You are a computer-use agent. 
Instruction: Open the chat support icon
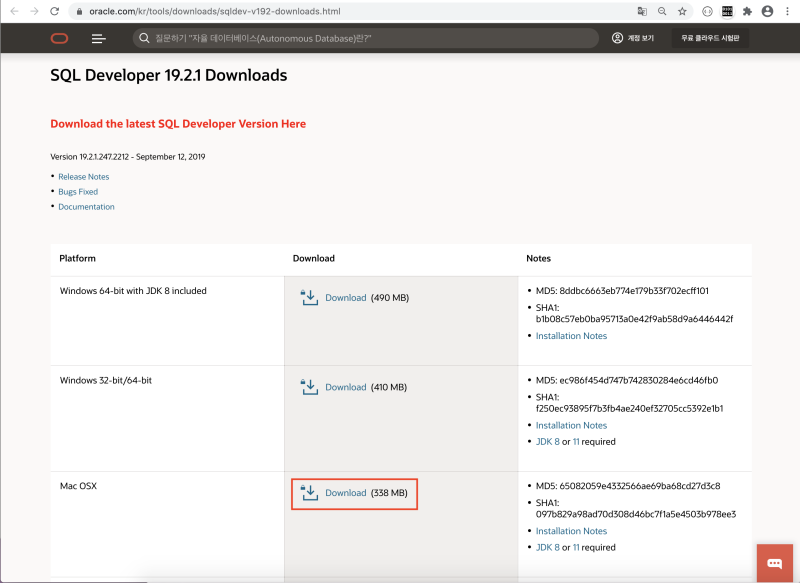(774, 563)
